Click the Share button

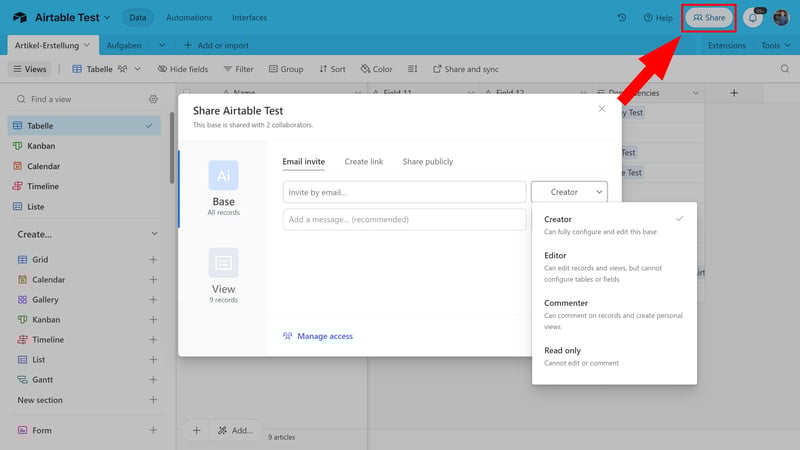pyautogui.click(x=709, y=18)
